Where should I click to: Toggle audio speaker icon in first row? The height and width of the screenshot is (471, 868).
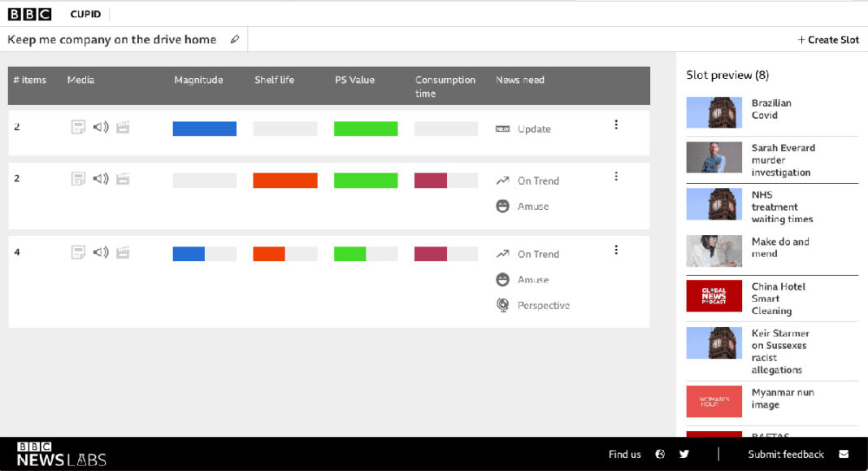tap(101, 127)
